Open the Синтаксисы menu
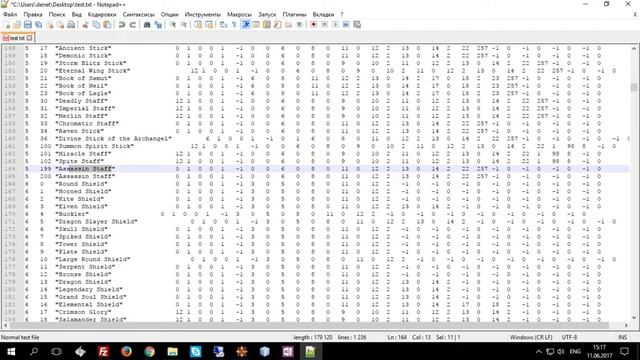The height and width of the screenshot is (360, 640). tap(138, 14)
